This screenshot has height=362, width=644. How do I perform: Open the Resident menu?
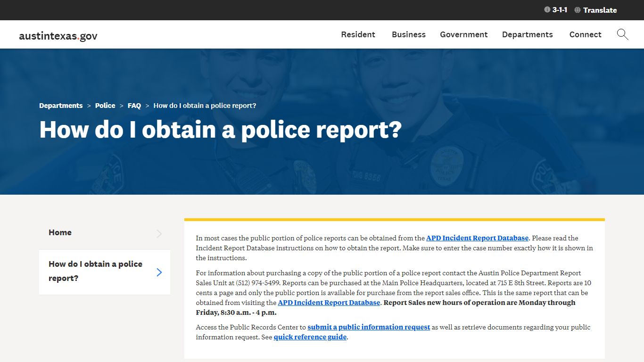pyautogui.click(x=358, y=34)
